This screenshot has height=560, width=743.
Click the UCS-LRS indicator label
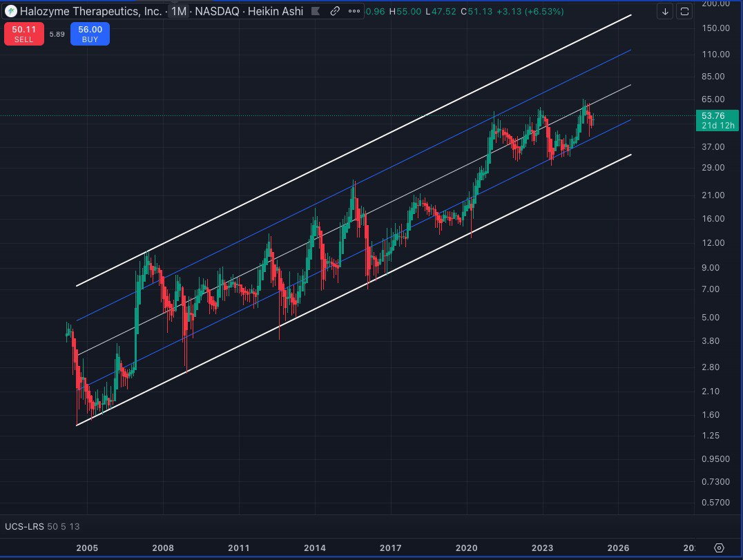coord(25,527)
